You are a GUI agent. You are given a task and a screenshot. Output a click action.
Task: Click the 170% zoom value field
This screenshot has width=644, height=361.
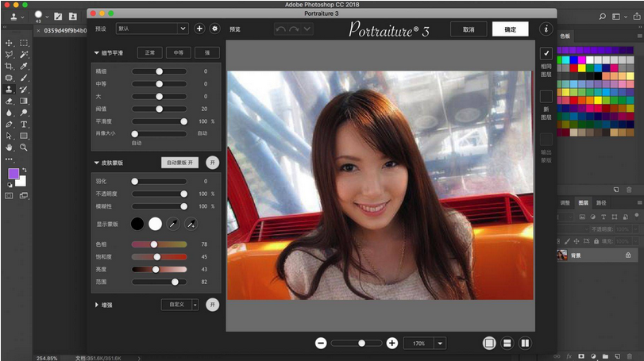419,344
